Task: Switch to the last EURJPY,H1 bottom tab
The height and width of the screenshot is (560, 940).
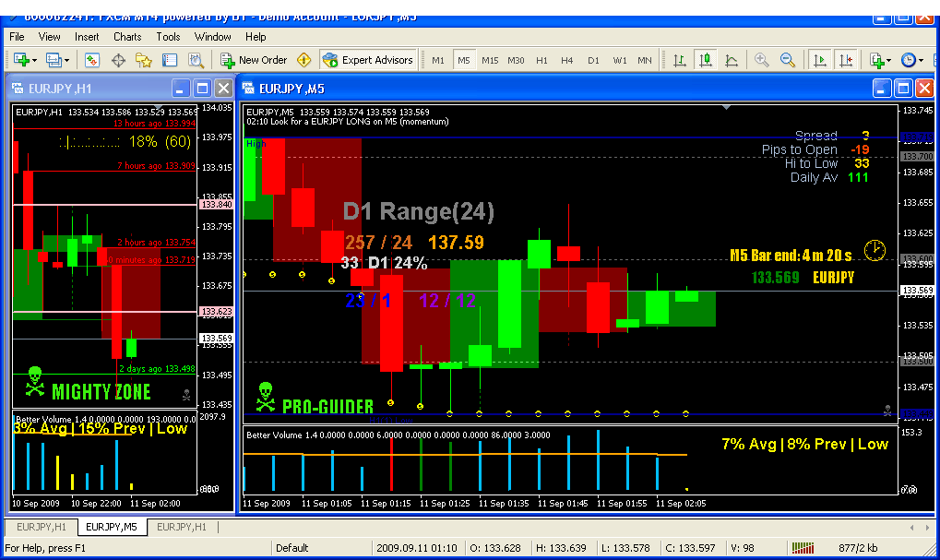Action: pyautogui.click(x=182, y=527)
